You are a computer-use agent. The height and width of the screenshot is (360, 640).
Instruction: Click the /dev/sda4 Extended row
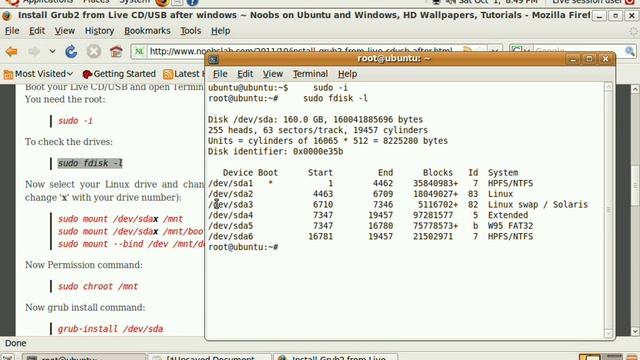pos(368,216)
